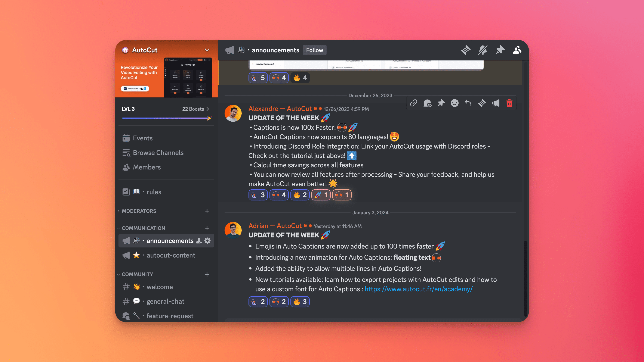Click the LVL 3 boost level label
This screenshot has width=644, height=362.
click(128, 109)
